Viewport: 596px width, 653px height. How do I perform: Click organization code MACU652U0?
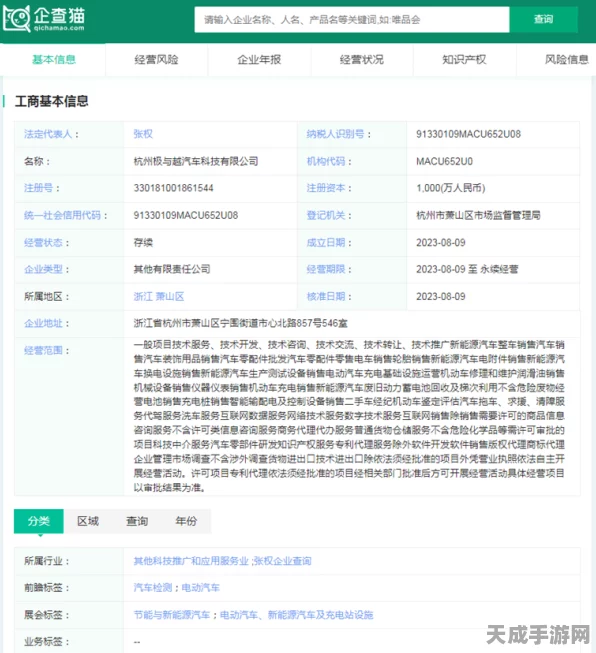[x=444, y=162]
